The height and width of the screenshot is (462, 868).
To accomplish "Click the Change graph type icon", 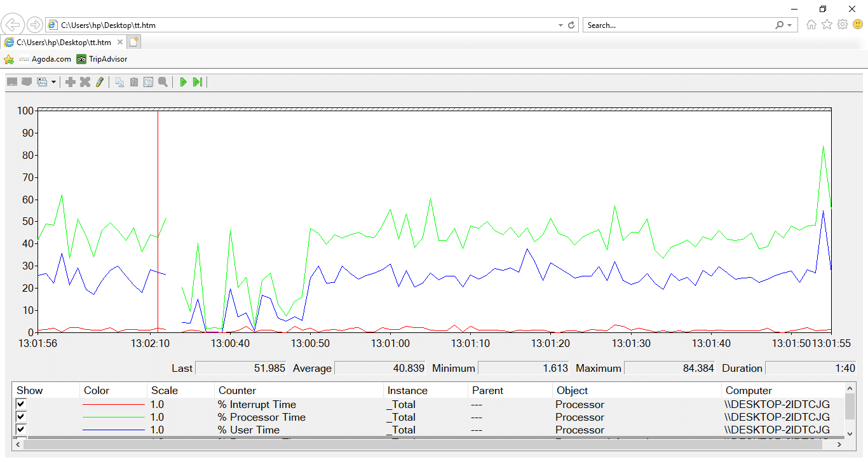I will click(x=42, y=82).
